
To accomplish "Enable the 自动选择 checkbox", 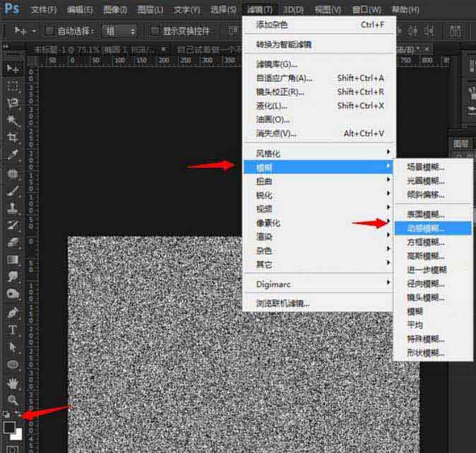I will pos(50,31).
